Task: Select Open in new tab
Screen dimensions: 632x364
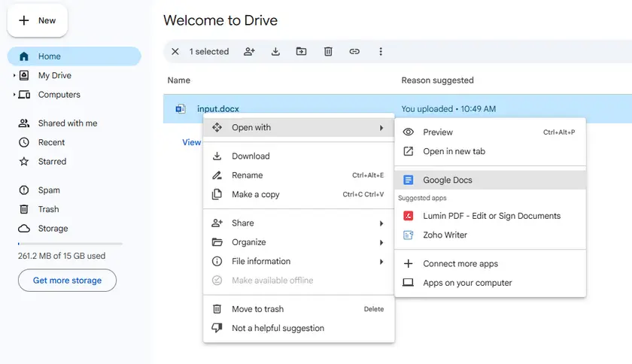Action: (490, 151)
